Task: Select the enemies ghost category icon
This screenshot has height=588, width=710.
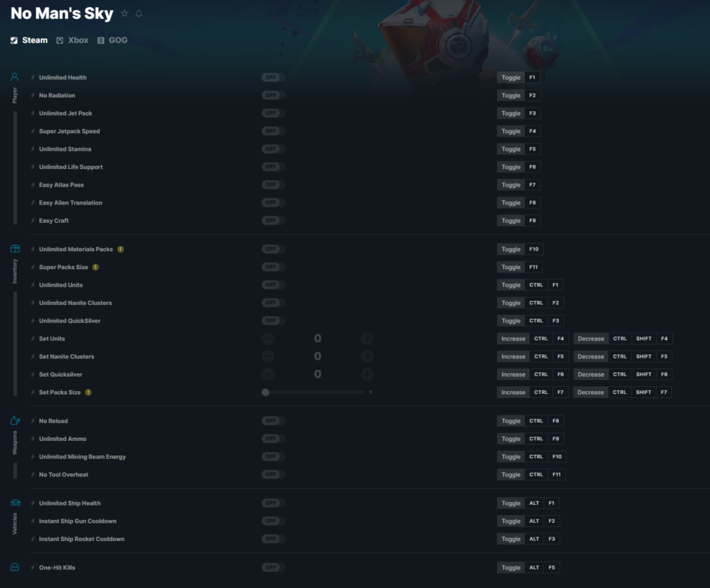Action: click(x=15, y=567)
